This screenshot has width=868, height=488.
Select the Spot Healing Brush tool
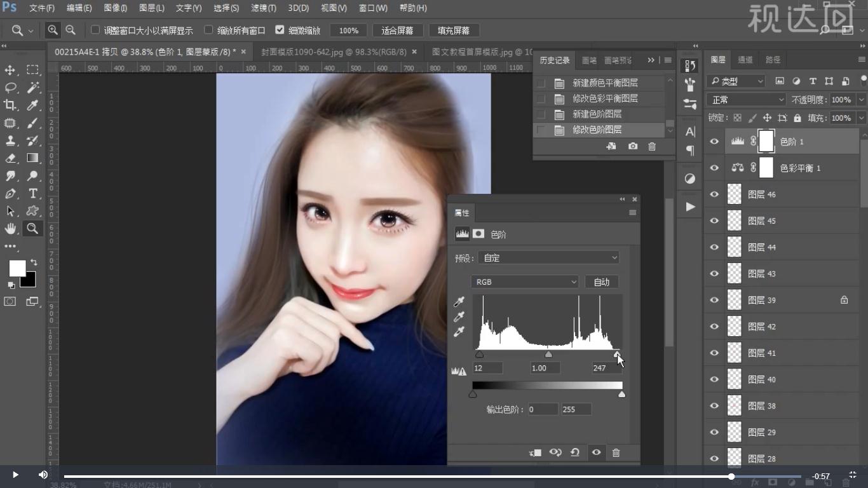click(x=10, y=123)
